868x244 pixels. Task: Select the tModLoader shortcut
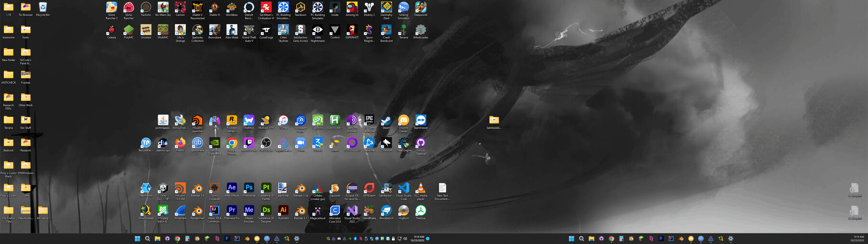tap(420, 32)
